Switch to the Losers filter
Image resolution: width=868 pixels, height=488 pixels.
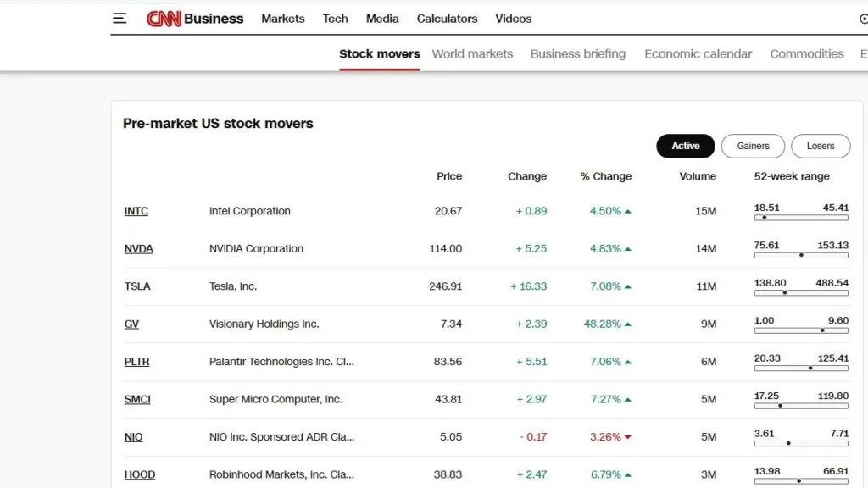(x=820, y=146)
